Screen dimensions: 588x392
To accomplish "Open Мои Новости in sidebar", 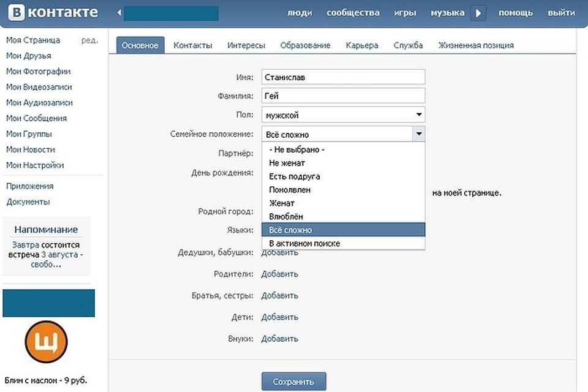I will pos(31,149).
